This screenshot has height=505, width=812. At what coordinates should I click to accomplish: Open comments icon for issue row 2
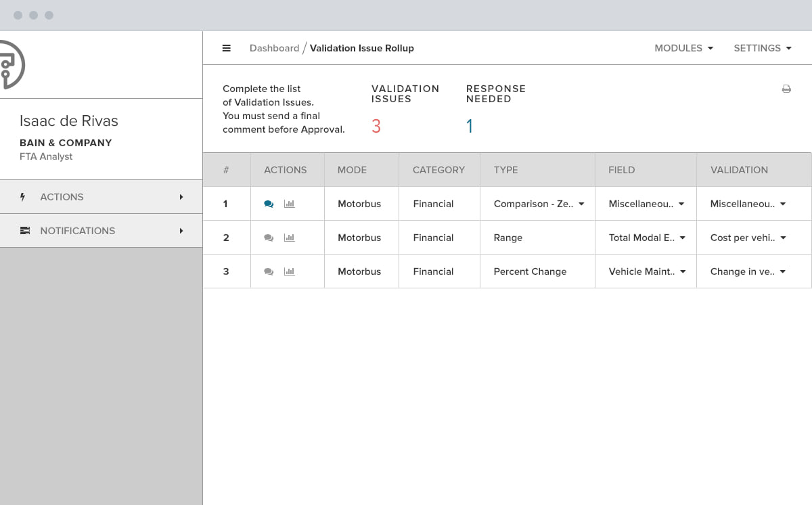pyautogui.click(x=269, y=238)
